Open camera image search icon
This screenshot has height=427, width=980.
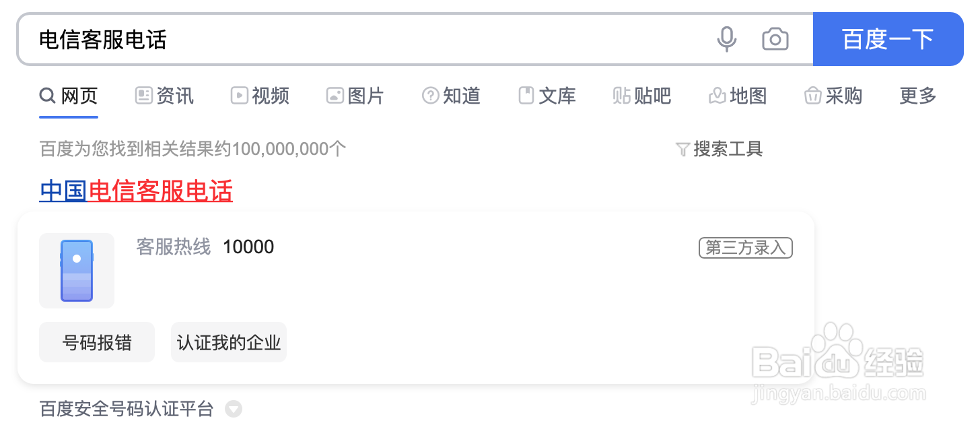point(775,39)
